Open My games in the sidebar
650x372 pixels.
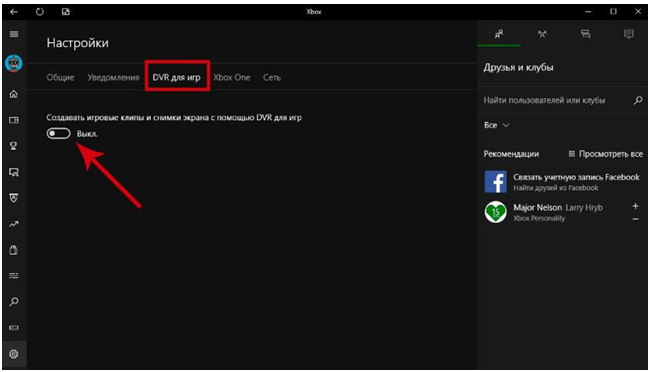(14, 120)
